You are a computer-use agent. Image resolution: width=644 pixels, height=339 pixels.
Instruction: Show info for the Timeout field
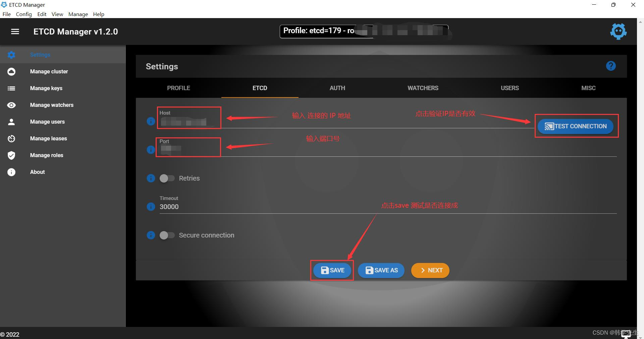pos(151,207)
